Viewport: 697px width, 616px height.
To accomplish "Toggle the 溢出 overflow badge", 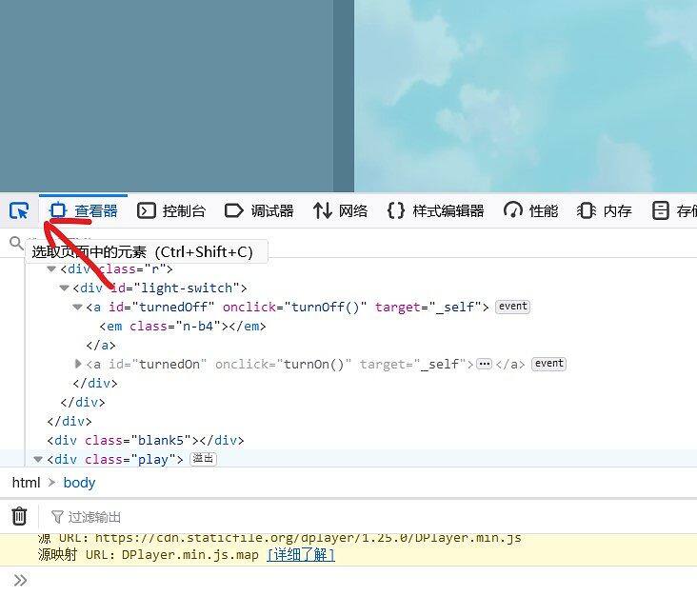I will coord(203,459).
